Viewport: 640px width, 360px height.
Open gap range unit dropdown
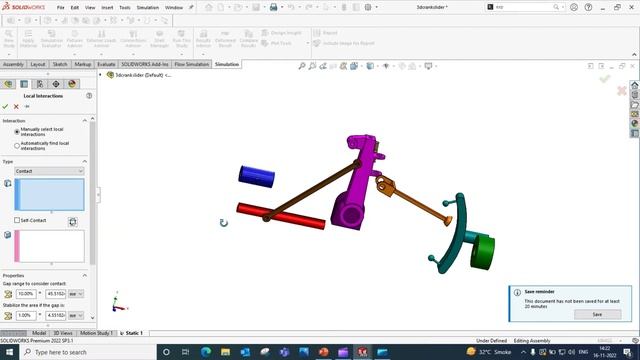(76, 294)
